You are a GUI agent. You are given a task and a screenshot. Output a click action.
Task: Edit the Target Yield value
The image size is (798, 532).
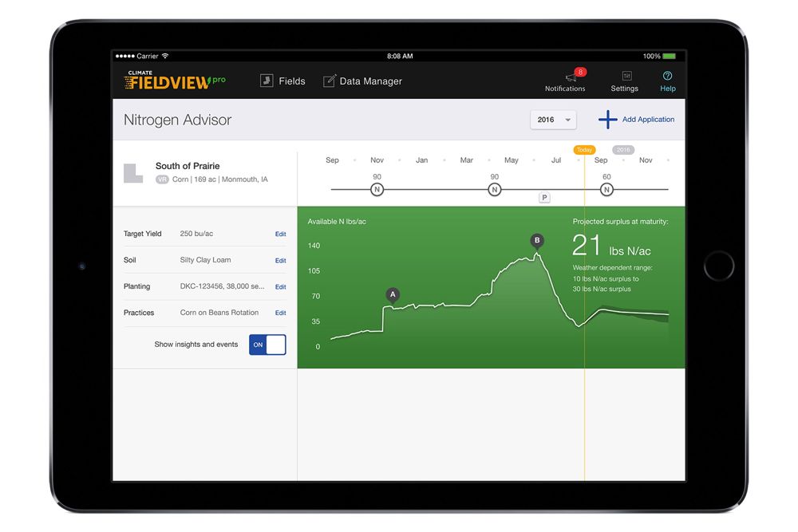point(280,234)
